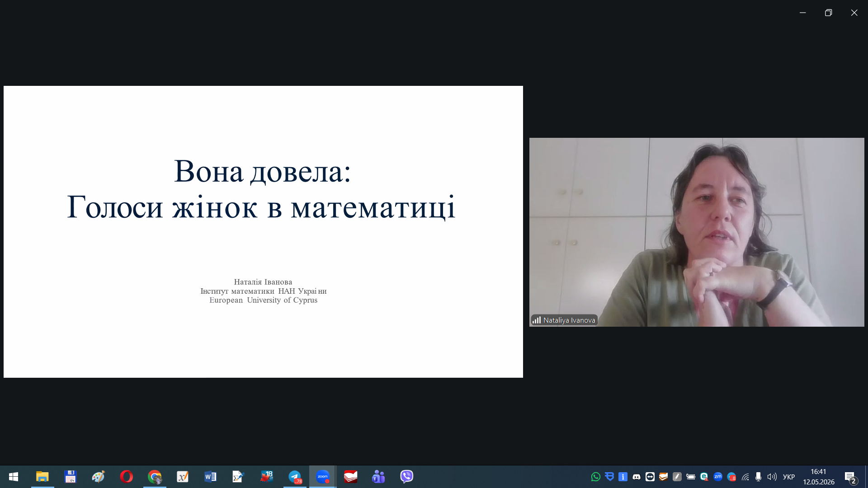Open Word from the taskbar
The width and height of the screenshot is (868, 488).
(x=211, y=477)
